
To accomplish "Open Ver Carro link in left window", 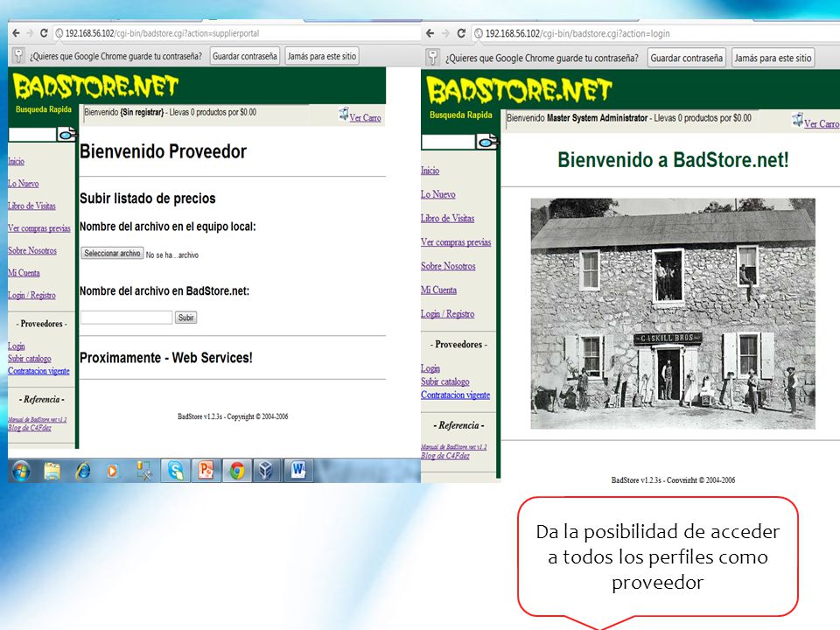I will [366, 118].
